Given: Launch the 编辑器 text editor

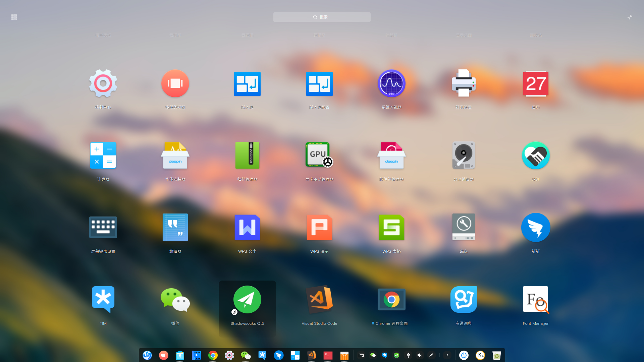Looking at the screenshot, I should tap(175, 227).
